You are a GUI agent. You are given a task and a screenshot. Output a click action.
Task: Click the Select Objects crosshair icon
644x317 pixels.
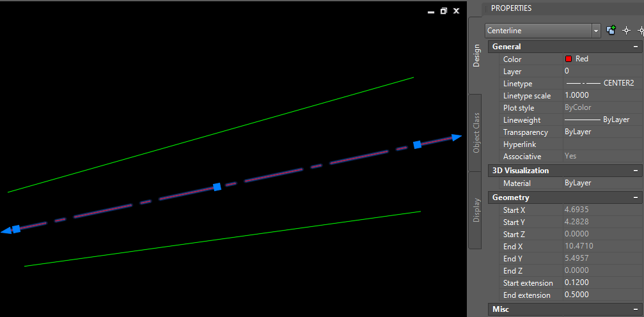point(626,31)
